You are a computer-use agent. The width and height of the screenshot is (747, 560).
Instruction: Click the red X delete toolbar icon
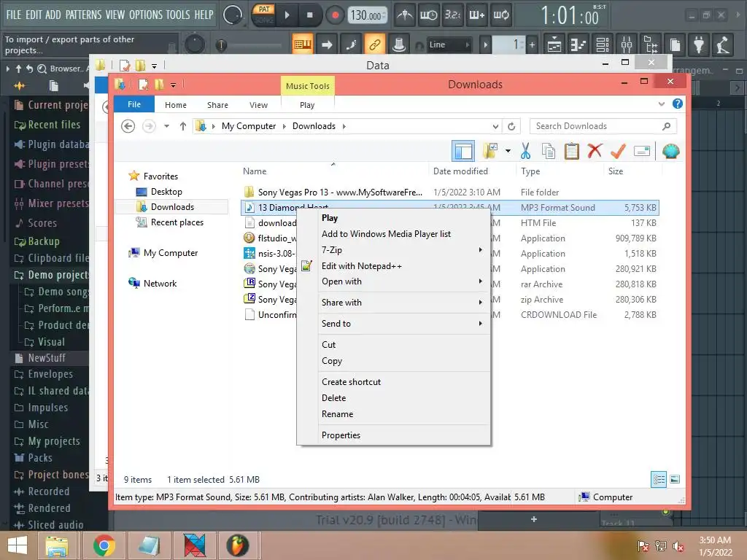[x=595, y=152]
